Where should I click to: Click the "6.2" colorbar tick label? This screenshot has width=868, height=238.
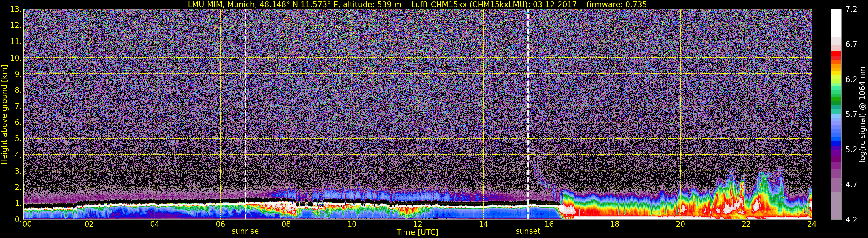851,80
